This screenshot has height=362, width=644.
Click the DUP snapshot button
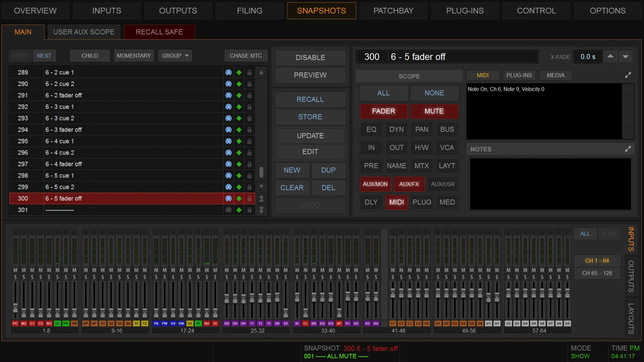[328, 170]
